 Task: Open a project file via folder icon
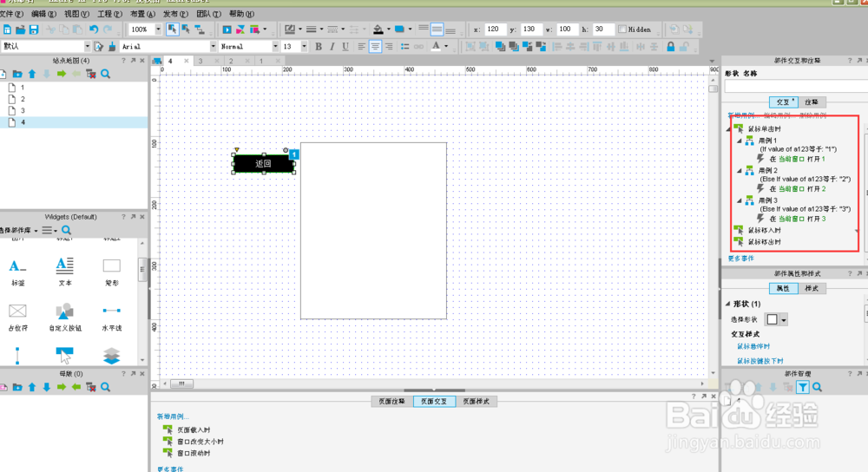pyautogui.click(x=21, y=29)
